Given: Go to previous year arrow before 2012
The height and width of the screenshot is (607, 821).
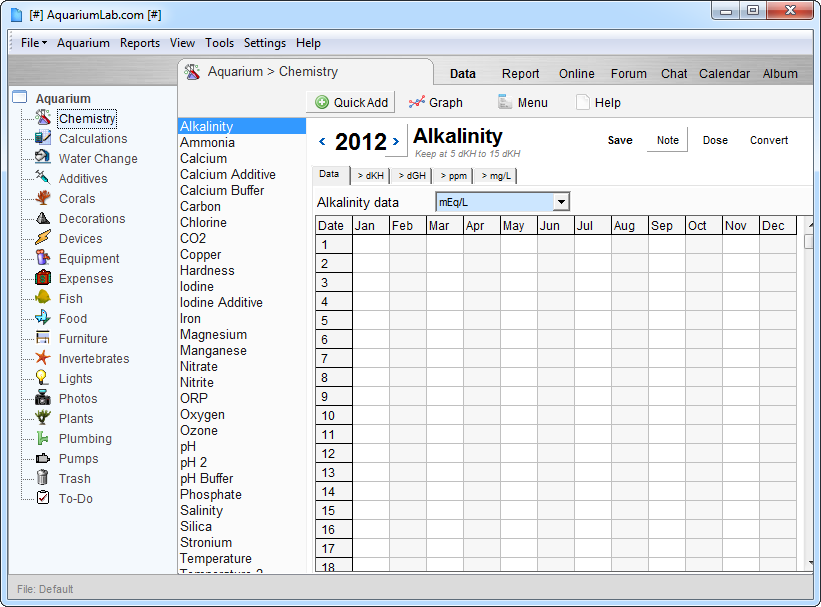Looking at the screenshot, I should coord(323,141).
